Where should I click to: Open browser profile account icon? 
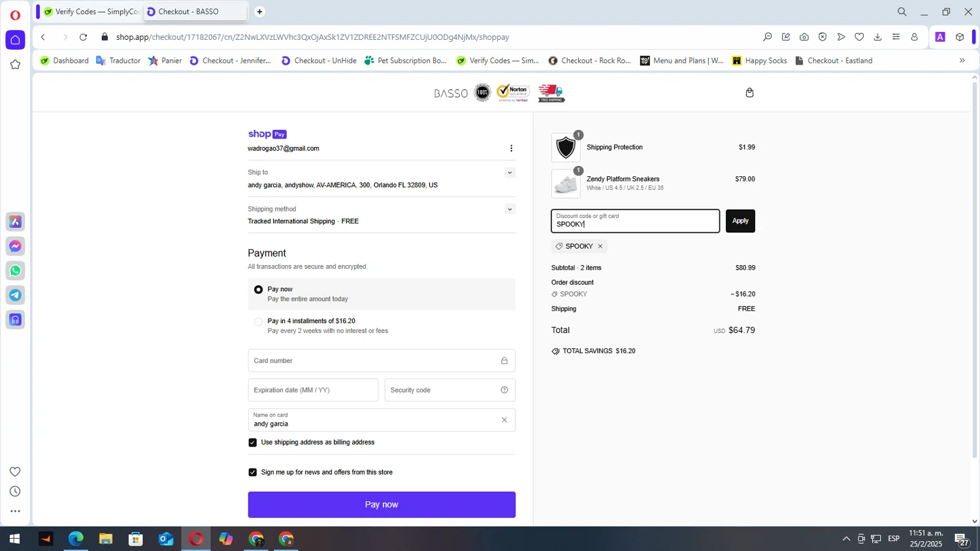[914, 37]
